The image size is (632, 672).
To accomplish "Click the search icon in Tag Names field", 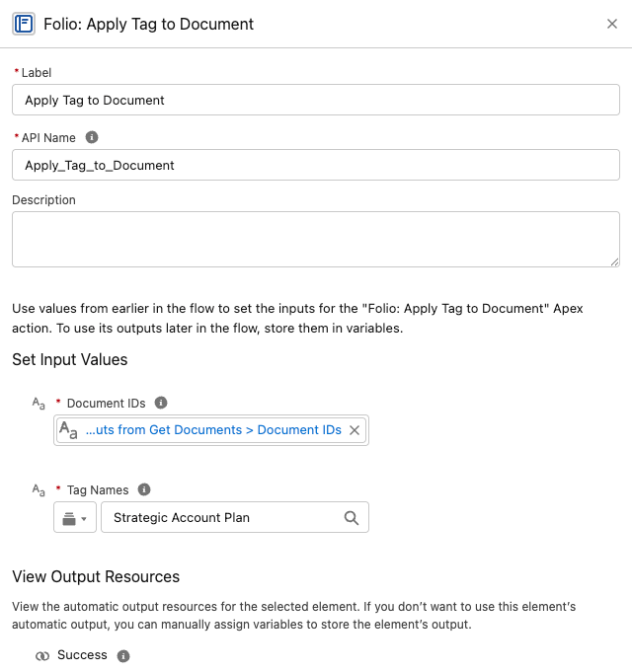I will (352, 518).
